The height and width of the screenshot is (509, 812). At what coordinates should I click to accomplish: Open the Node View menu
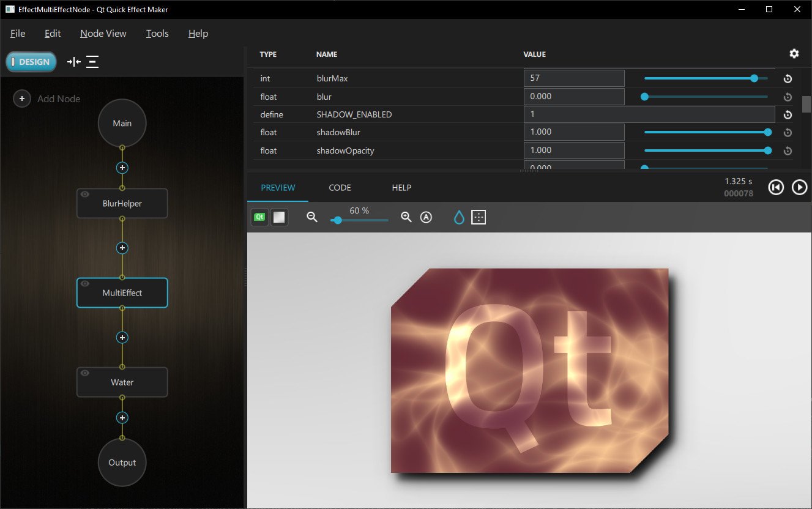[x=103, y=34]
